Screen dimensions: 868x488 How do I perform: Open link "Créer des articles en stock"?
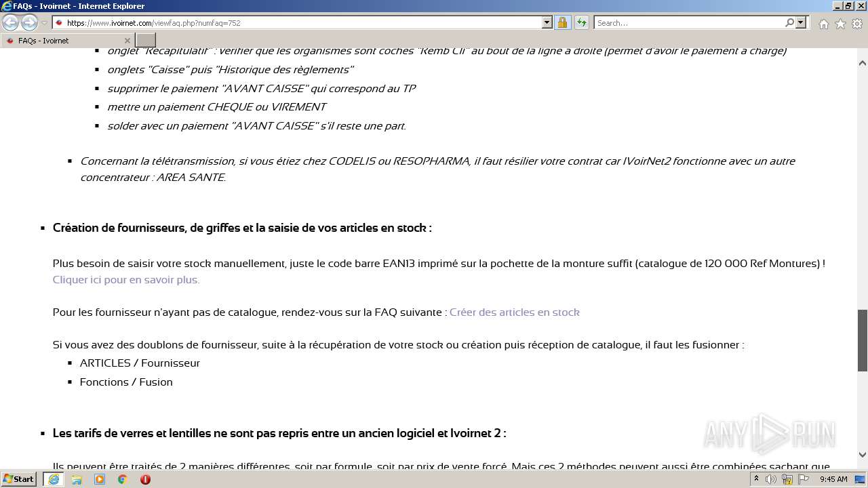coord(515,312)
